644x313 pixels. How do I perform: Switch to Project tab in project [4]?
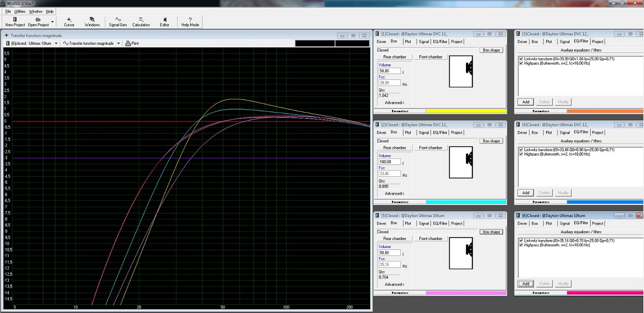click(x=597, y=132)
